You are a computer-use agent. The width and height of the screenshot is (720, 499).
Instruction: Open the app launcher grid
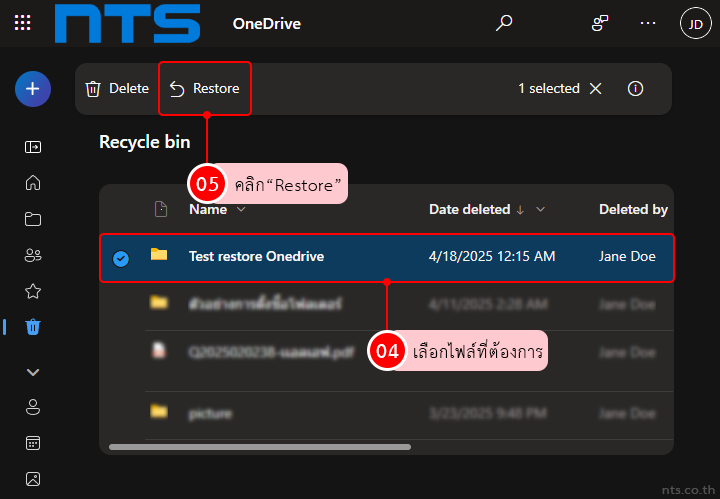(x=22, y=22)
